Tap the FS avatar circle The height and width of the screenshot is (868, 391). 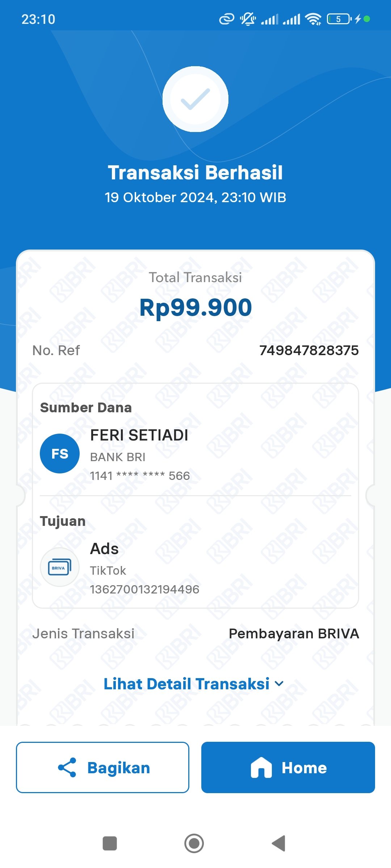(x=60, y=454)
